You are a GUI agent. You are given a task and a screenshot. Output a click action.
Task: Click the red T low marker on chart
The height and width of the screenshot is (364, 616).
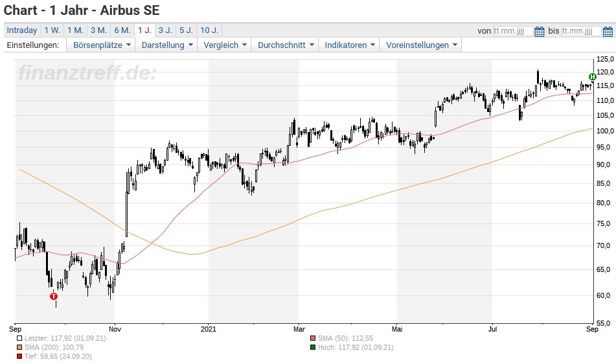pos(54,296)
